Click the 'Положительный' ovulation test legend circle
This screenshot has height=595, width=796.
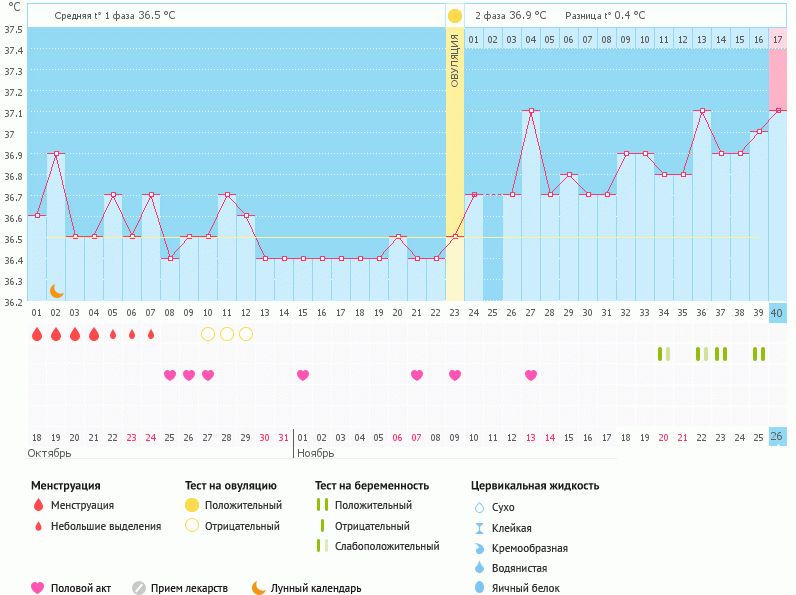tap(192, 505)
